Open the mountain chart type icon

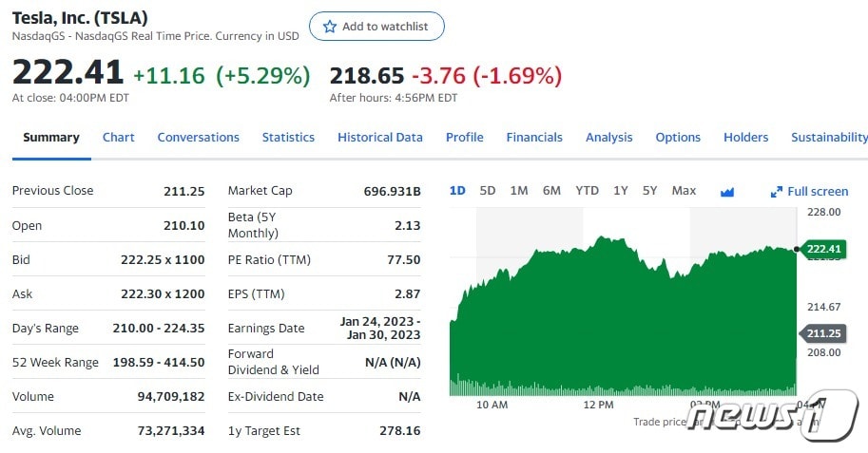[727, 191]
